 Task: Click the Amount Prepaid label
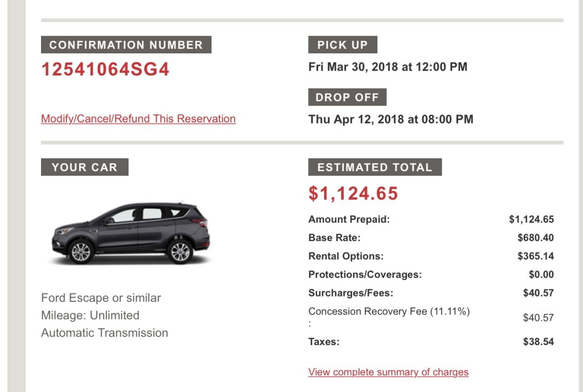pyautogui.click(x=349, y=219)
